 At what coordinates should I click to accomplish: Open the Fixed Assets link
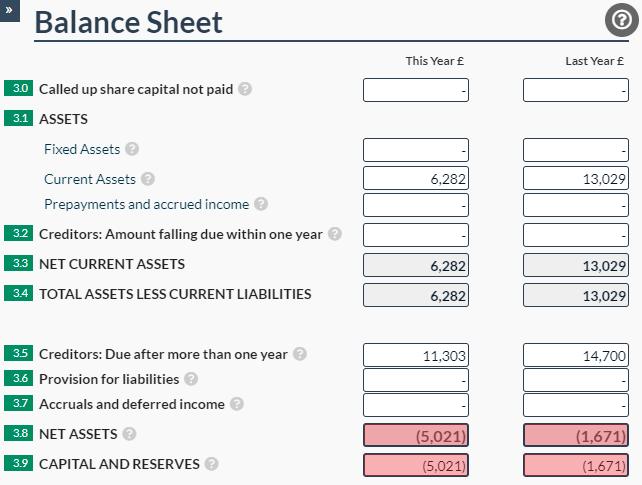tap(82, 149)
